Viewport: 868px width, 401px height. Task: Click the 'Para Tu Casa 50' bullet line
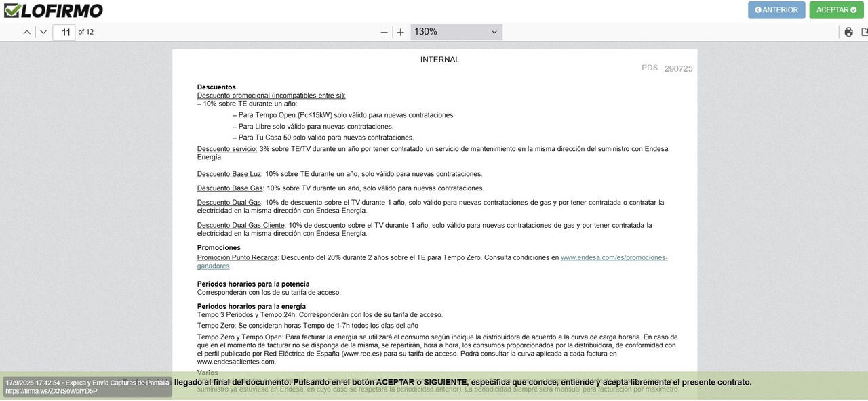pos(323,138)
